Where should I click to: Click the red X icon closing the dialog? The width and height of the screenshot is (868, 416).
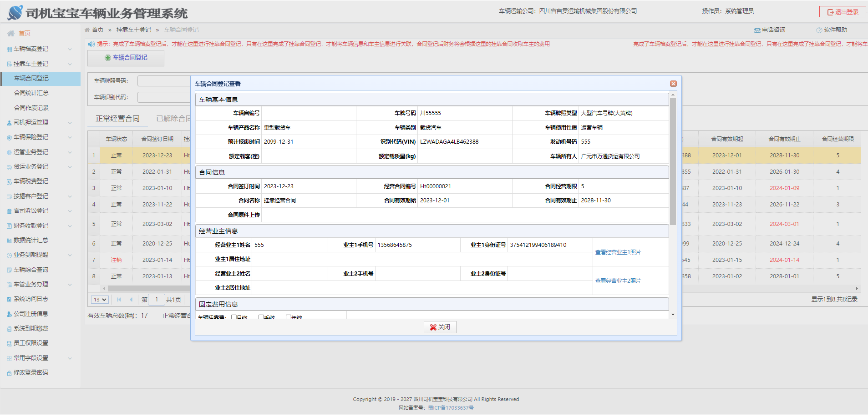[x=673, y=84]
